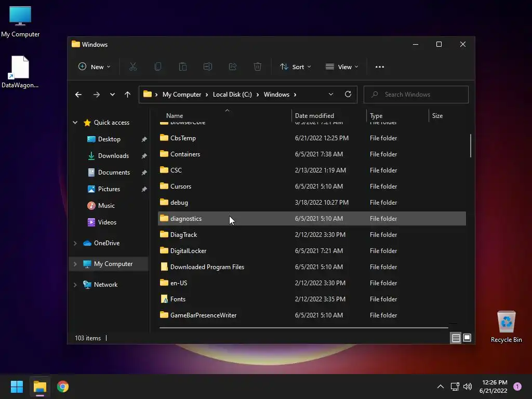
Task: Click the horizontal scrollbar in file list
Action: (x=303, y=328)
